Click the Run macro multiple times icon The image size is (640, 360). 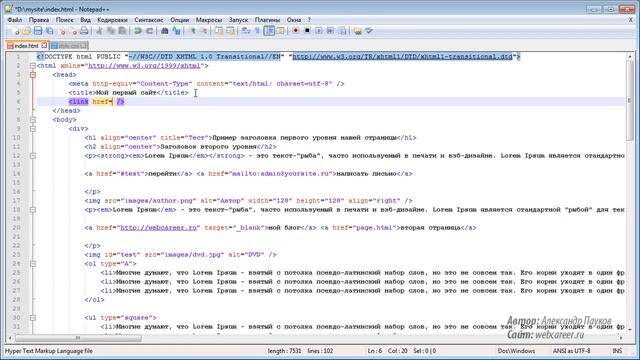point(330,31)
